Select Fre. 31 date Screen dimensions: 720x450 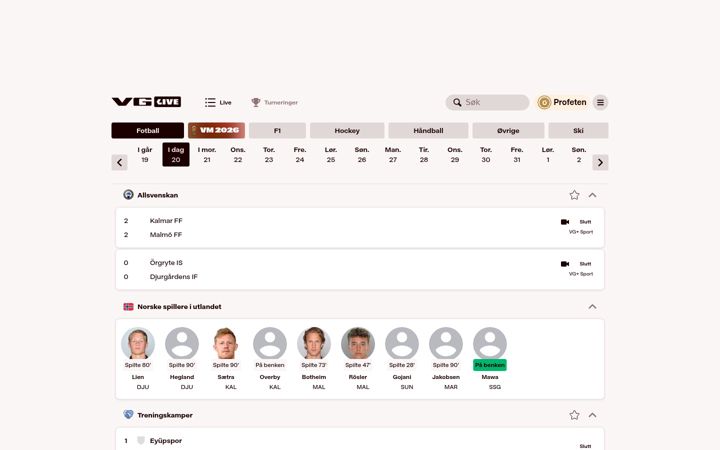click(x=517, y=154)
